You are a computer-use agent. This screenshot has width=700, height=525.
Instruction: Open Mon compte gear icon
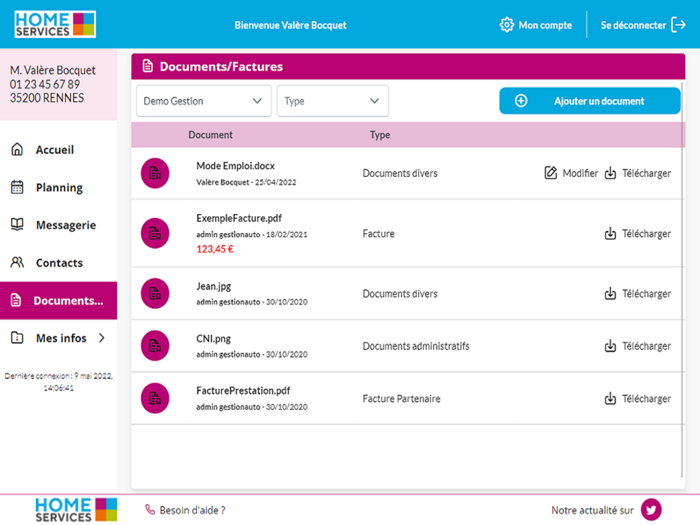(507, 25)
